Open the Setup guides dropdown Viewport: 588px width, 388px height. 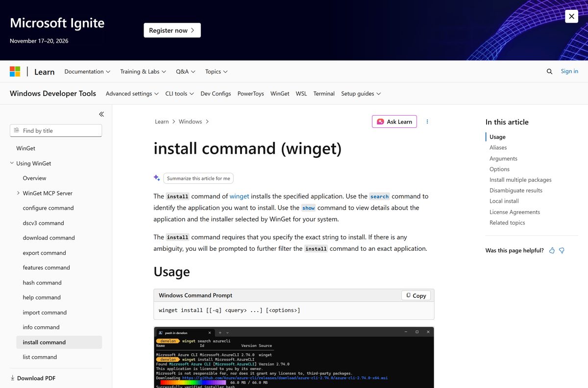(361, 94)
